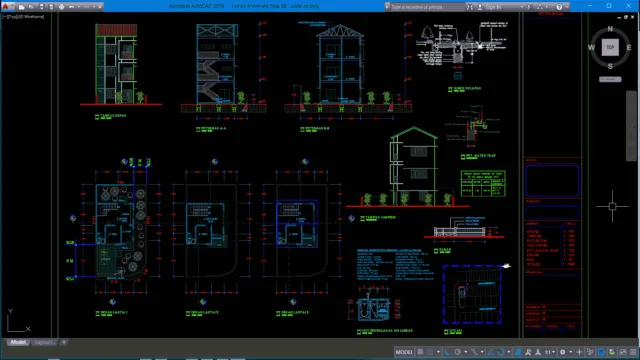Click the Hardware Acceleration icon
This screenshot has height=360, width=640.
coord(612,352)
